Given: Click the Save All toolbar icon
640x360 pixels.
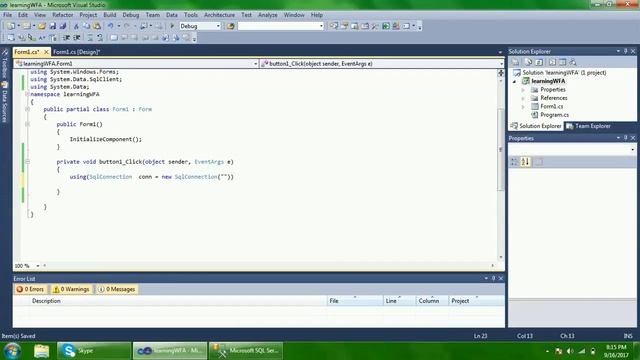Looking at the screenshot, I should pos(62,26).
